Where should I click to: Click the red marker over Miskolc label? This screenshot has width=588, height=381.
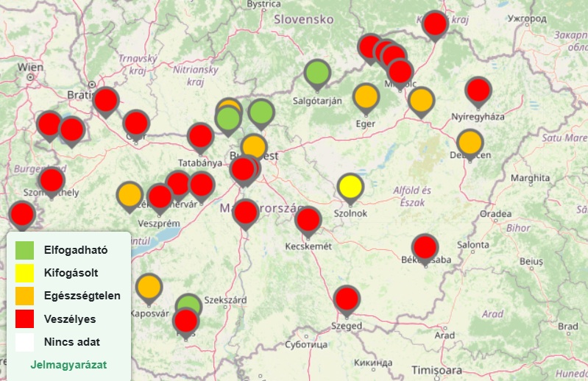(x=400, y=73)
